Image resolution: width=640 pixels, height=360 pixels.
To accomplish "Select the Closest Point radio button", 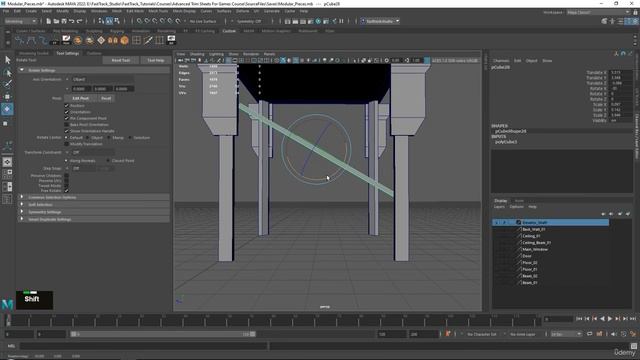I will (x=108, y=160).
